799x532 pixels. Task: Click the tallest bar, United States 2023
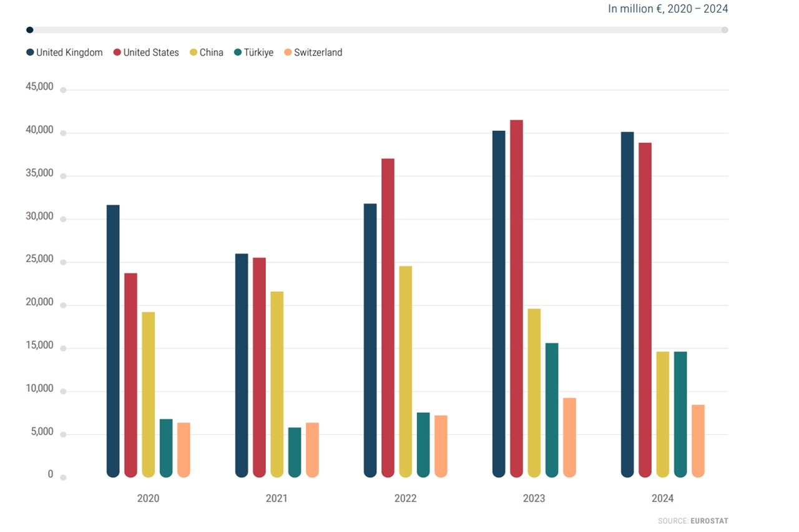516,299
